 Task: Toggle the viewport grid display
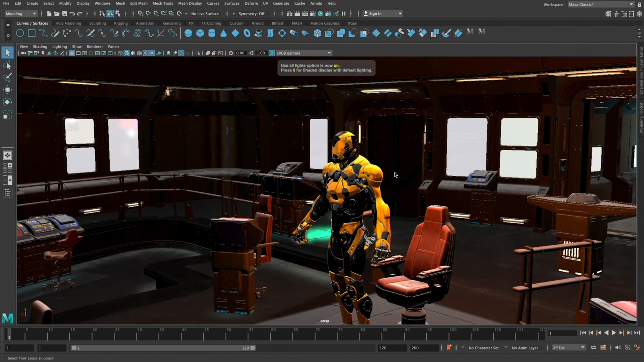[x=72, y=53]
